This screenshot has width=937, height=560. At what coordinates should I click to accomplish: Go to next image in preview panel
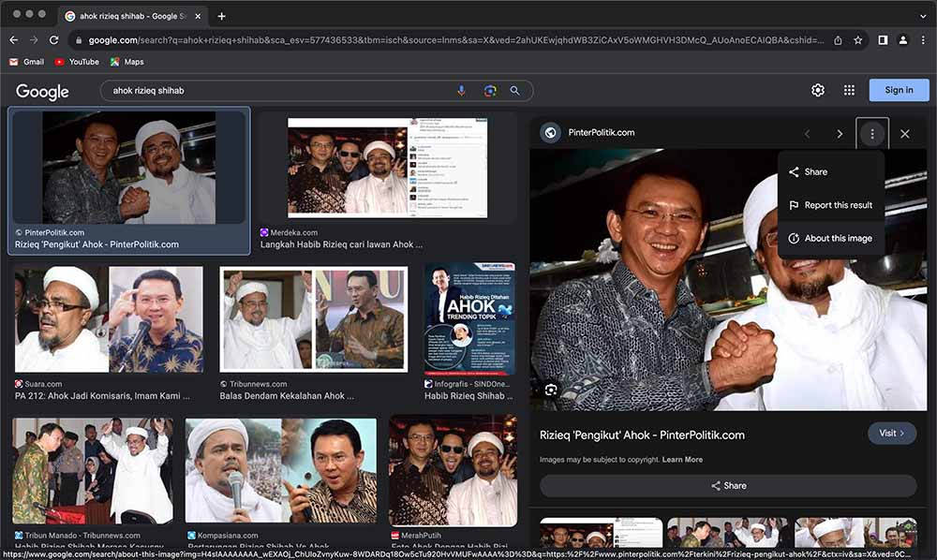(840, 134)
